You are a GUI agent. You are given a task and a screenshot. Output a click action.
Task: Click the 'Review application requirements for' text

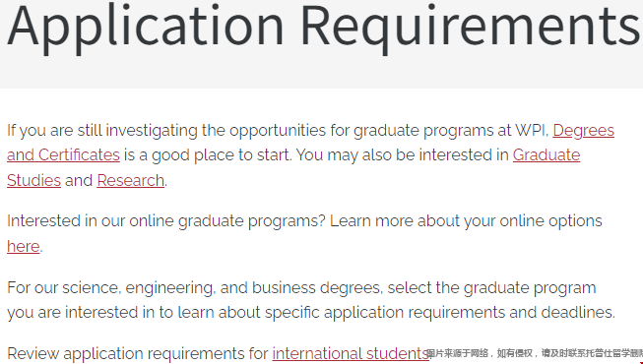tap(138, 353)
